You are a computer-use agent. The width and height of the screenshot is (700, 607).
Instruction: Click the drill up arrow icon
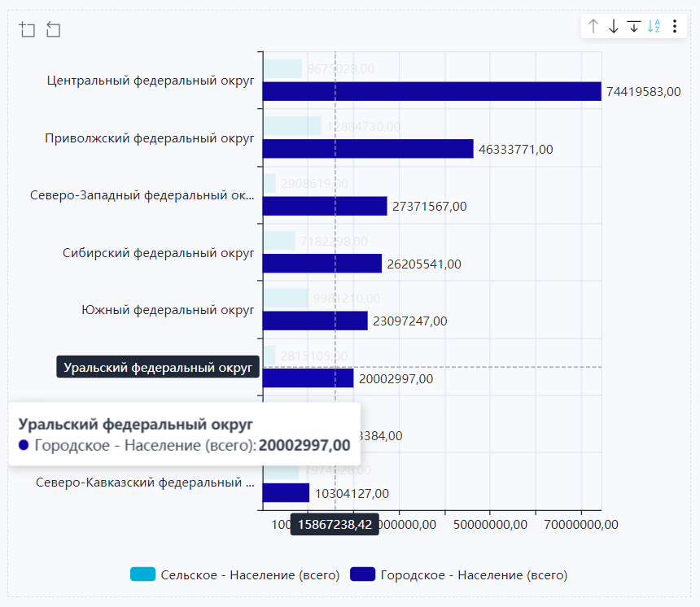pyautogui.click(x=593, y=27)
